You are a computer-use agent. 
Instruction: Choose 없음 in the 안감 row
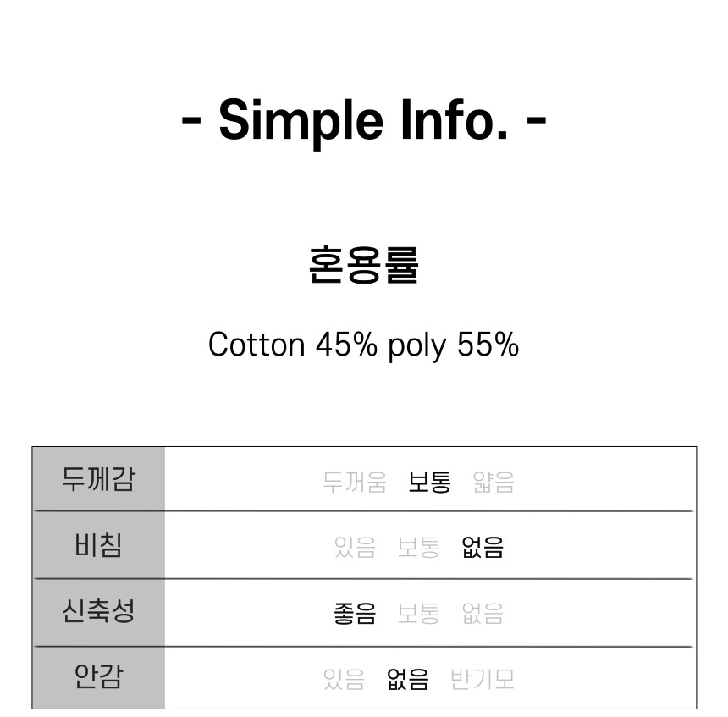408,679
